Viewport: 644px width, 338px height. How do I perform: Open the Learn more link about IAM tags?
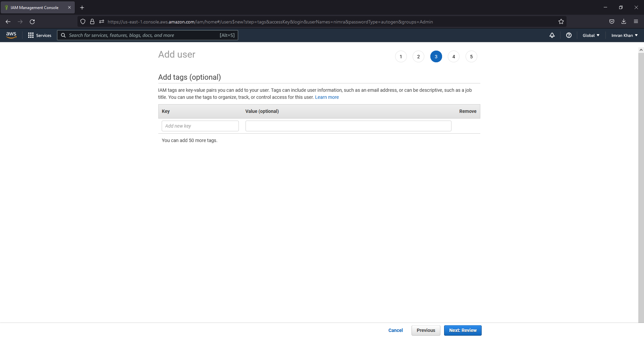[x=327, y=97]
